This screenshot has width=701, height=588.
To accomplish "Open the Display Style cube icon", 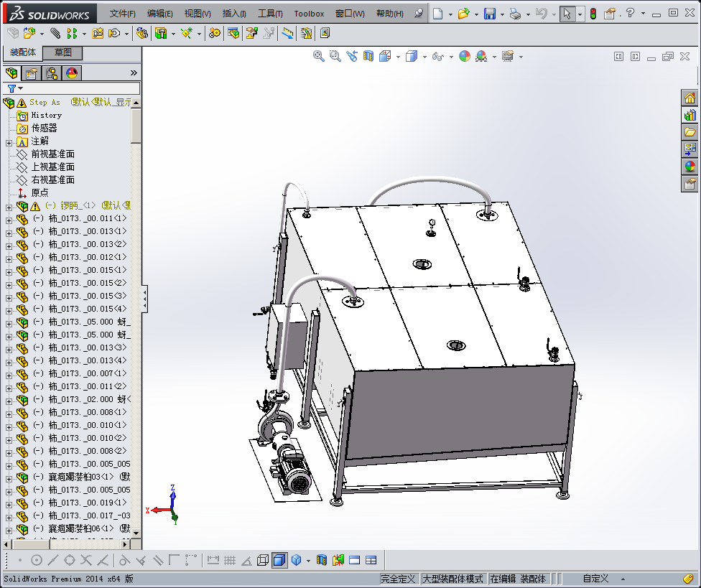I will point(412,56).
